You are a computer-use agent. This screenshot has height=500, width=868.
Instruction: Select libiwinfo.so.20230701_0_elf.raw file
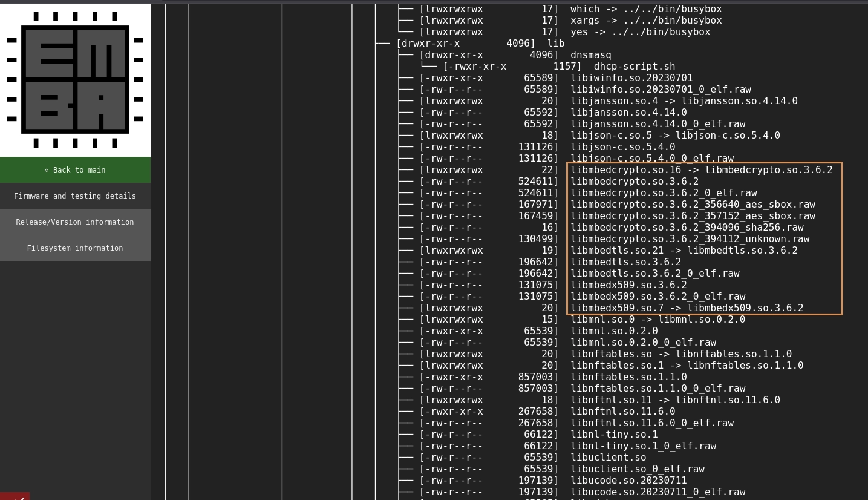pos(661,90)
